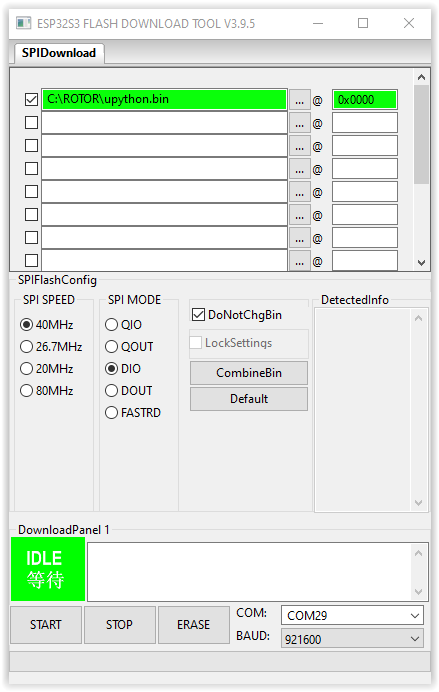Switch to the SPIDownload tab

pyautogui.click(x=59, y=53)
